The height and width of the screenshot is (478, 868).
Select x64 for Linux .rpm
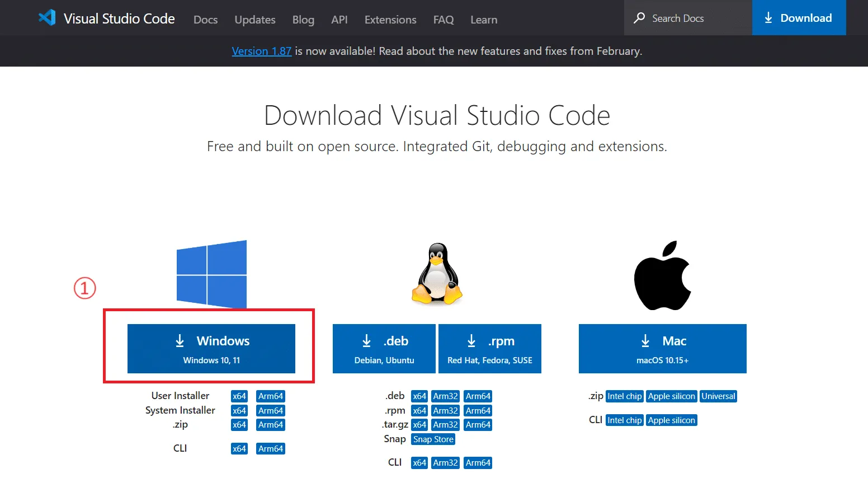(x=419, y=411)
